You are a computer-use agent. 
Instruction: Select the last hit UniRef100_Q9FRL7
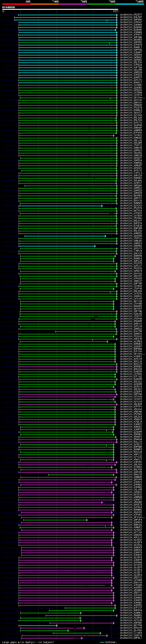[x=131, y=638]
